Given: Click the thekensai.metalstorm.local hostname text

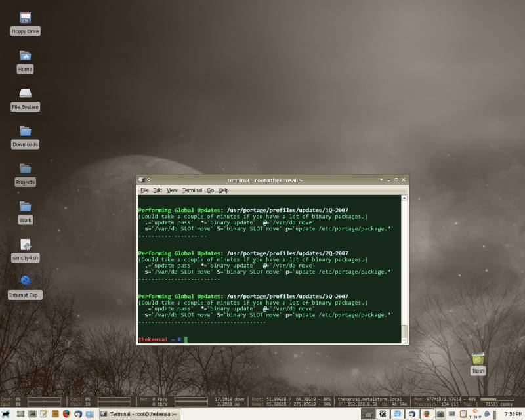Looking at the screenshot, I should click(369, 399).
